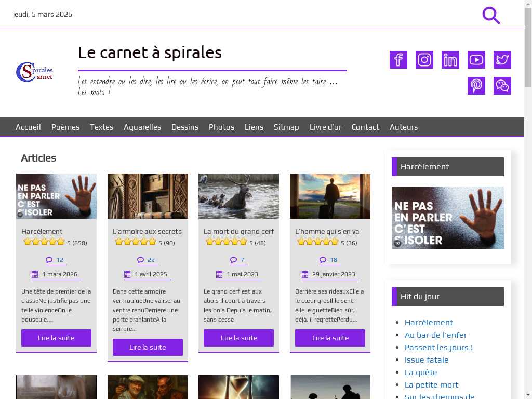Click Lire la suite under Harcèlement
The height and width of the screenshot is (399, 532).
tap(56, 338)
